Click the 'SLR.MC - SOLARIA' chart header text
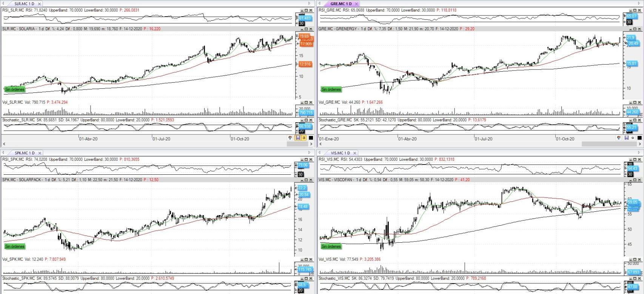The width and height of the screenshot is (644, 294). 19,29
